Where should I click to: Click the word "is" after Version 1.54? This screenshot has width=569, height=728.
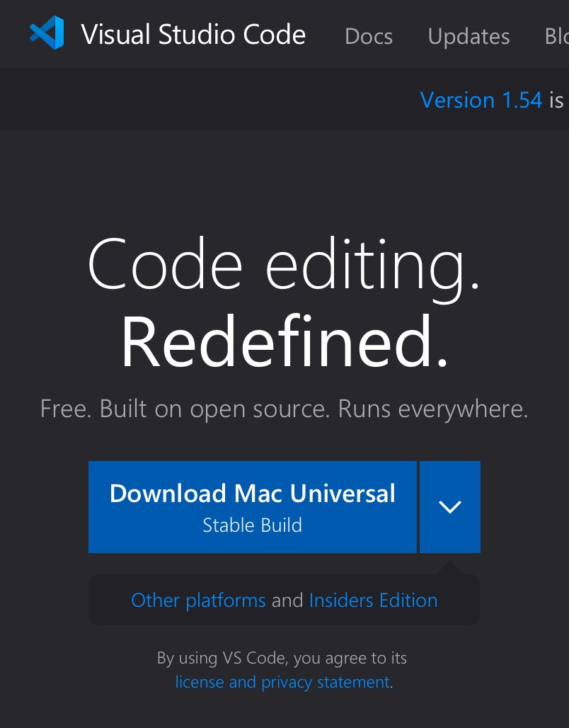(556, 101)
